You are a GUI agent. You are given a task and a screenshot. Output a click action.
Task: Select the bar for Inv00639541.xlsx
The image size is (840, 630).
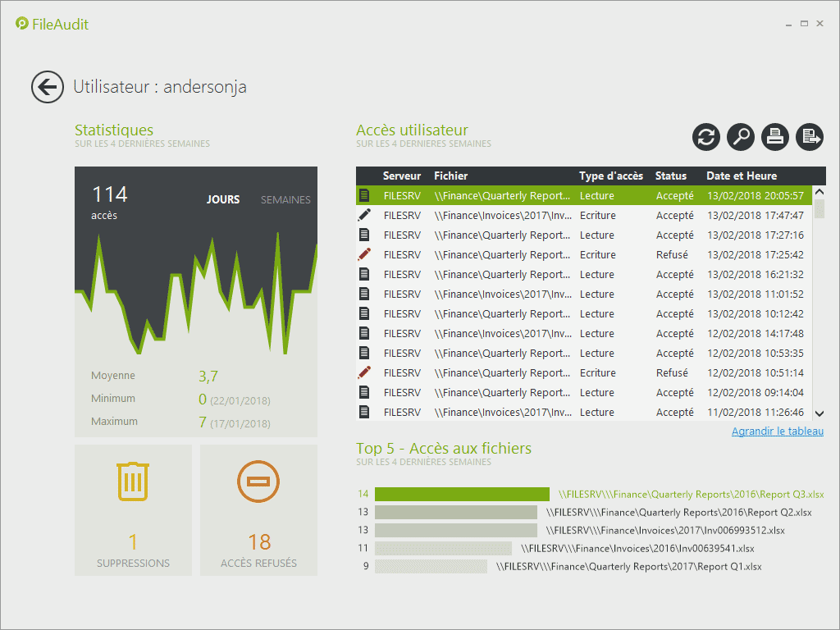click(x=443, y=549)
